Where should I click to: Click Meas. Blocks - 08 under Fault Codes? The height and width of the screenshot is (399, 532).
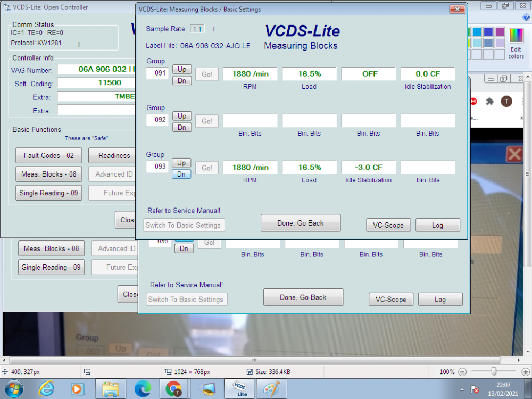49,174
